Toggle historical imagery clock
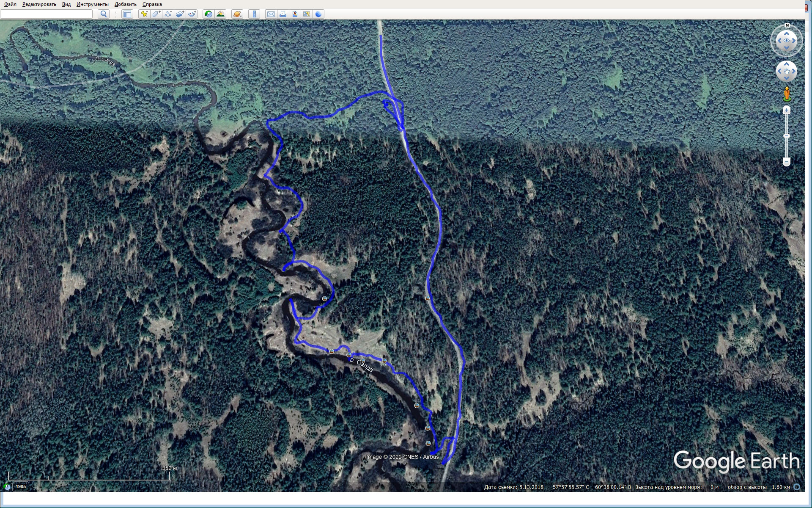The height and width of the screenshot is (508, 812). pos(208,14)
